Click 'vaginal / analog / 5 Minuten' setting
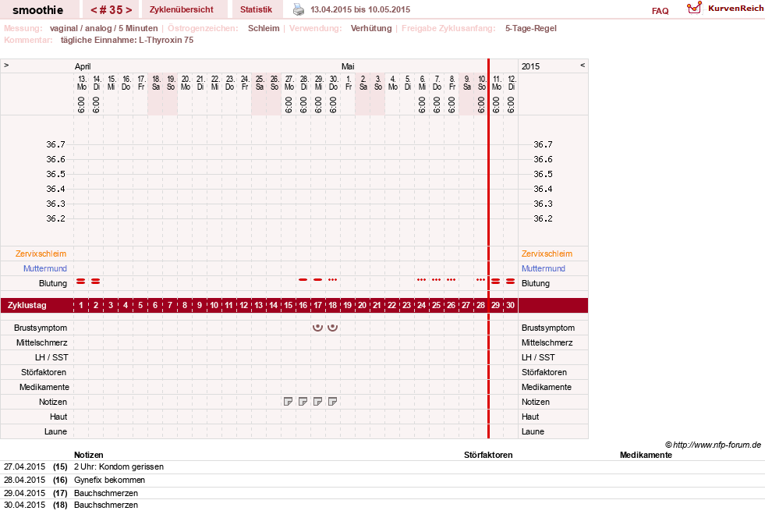 tap(104, 28)
